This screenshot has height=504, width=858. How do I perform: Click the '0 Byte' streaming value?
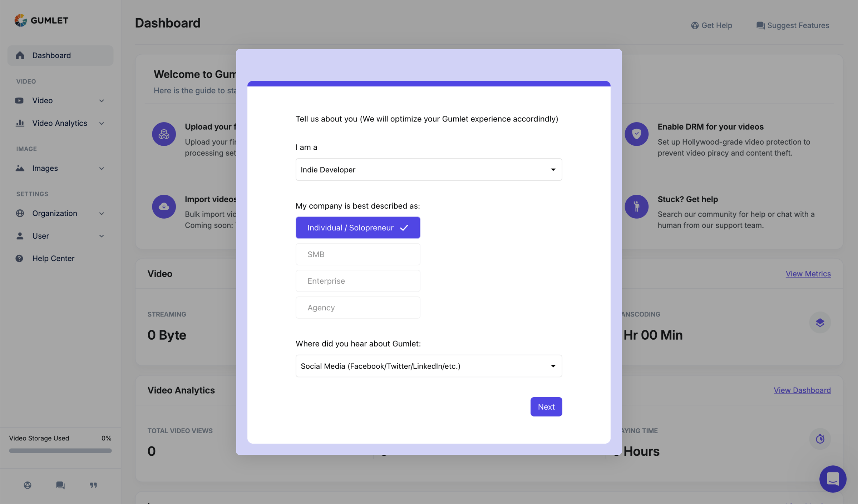pyautogui.click(x=167, y=335)
